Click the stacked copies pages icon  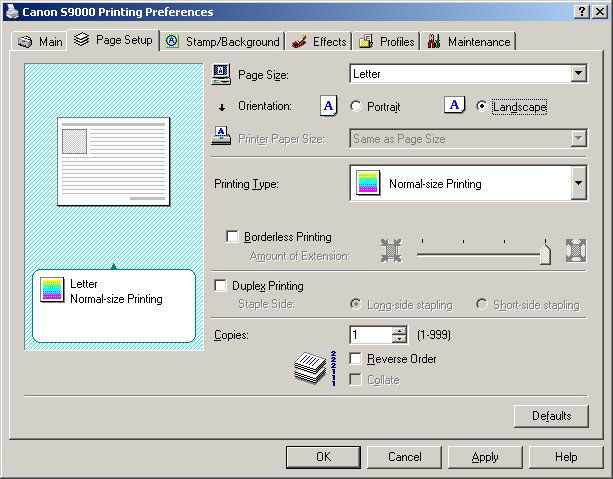(311, 368)
